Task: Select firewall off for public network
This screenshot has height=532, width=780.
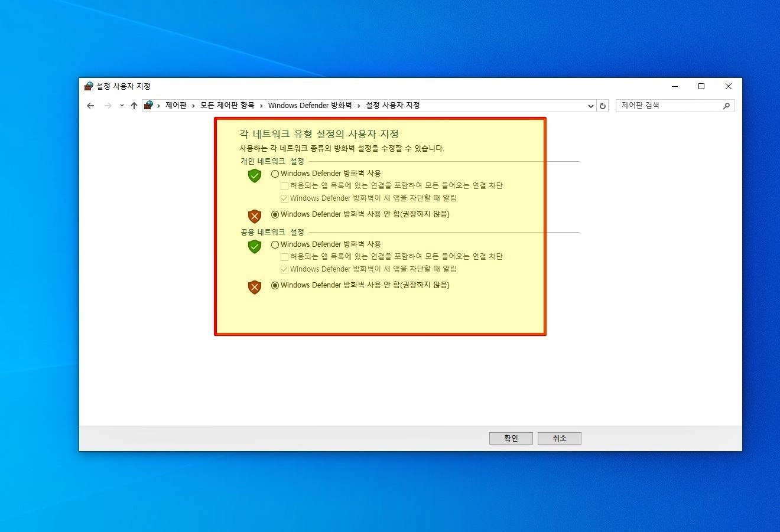Action: (x=275, y=285)
